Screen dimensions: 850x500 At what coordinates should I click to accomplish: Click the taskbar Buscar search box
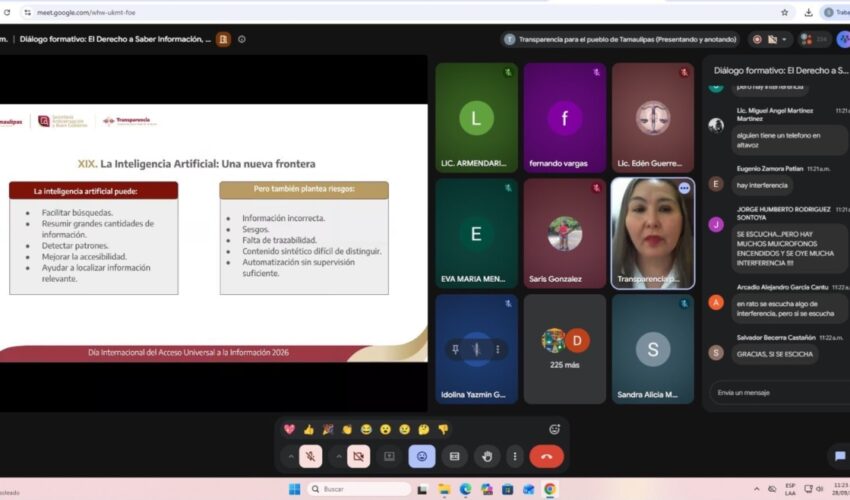(x=359, y=489)
